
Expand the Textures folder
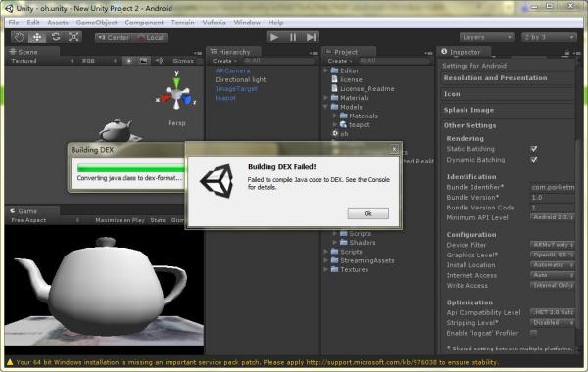tap(326, 270)
